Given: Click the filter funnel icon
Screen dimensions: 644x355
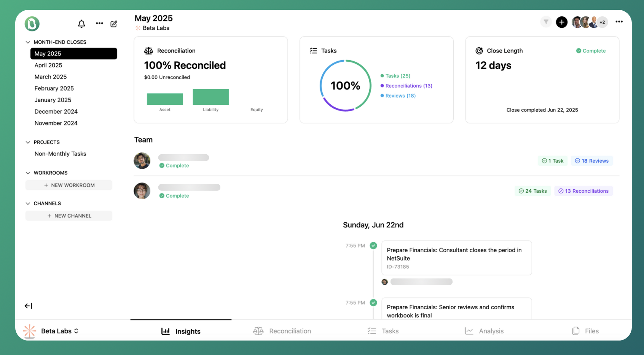Looking at the screenshot, I should pos(546,22).
